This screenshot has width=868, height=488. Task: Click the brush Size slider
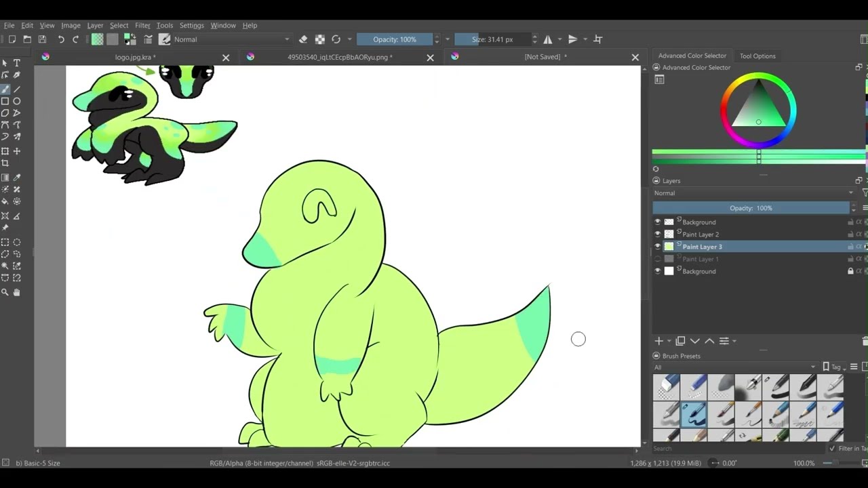(492, 39)
